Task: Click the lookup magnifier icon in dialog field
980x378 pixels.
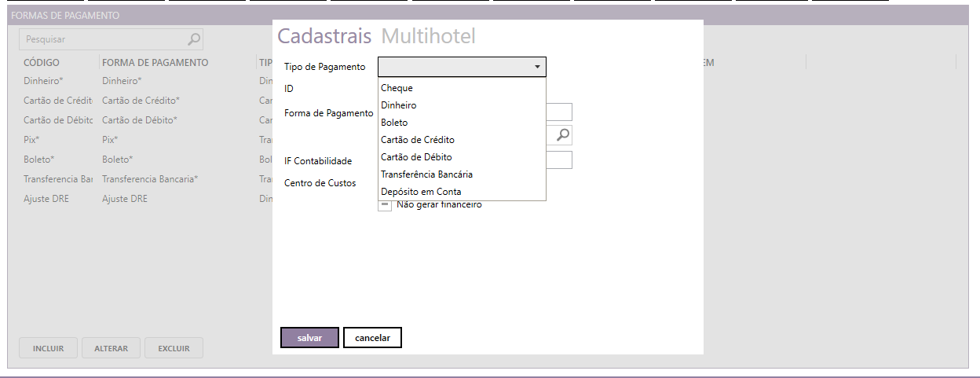Action: [562, 135]
